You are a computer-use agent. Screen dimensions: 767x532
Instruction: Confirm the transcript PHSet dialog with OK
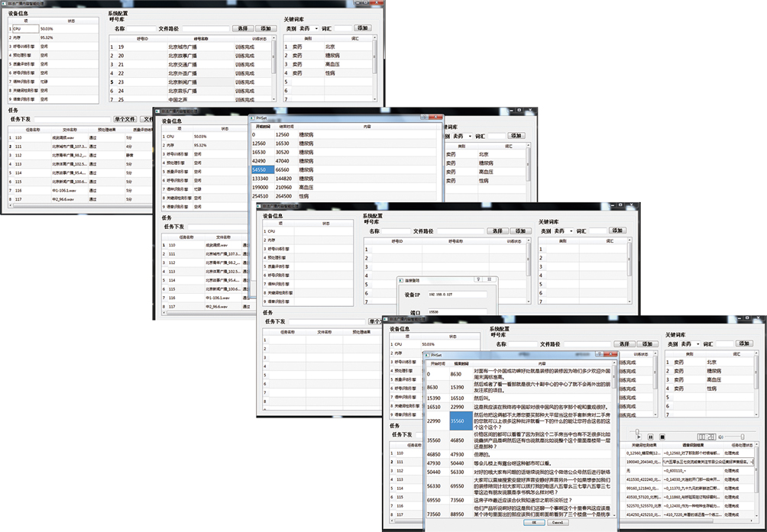pyautogui.click(x=534, y=522)
